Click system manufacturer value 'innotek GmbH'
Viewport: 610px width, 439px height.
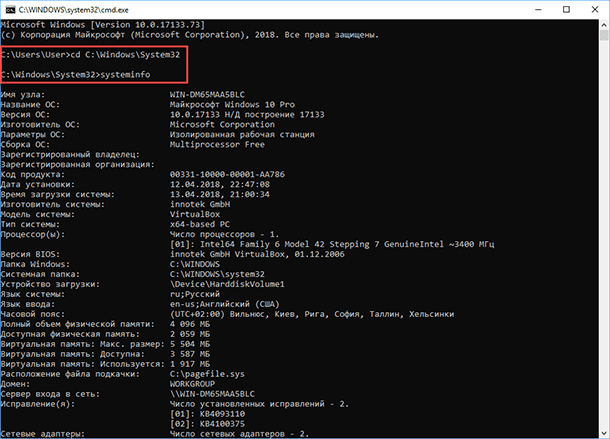(x=200, y=204)
